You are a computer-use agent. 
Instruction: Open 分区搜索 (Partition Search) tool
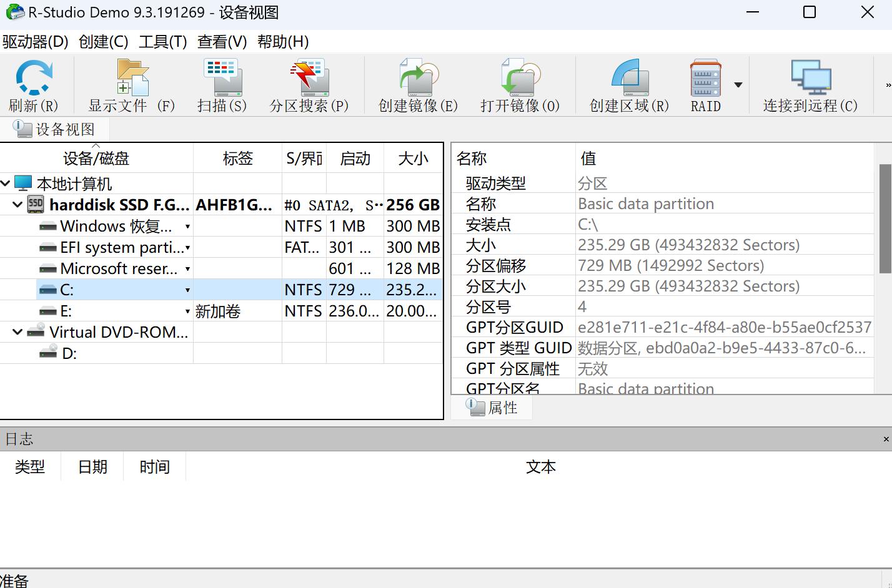pyautogui.click(x=309, y=84)
